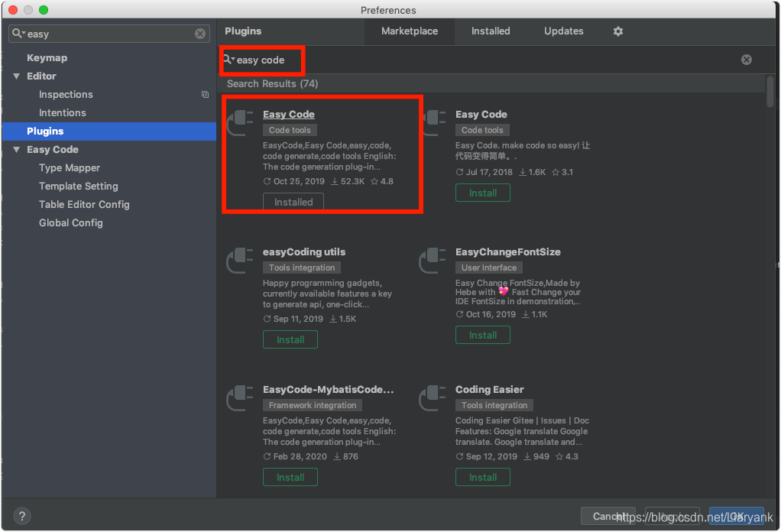Open the EasyChangeFontSize plugin title

(x=507, y=252)
